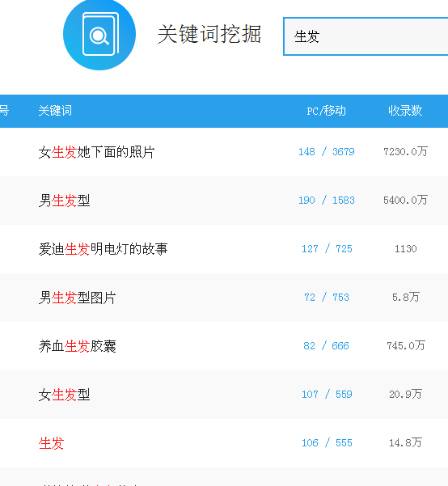Click indexed count 5400.0万
This screenshot has height=486, width=448.
pyautogui.click(x=405, y=201)
